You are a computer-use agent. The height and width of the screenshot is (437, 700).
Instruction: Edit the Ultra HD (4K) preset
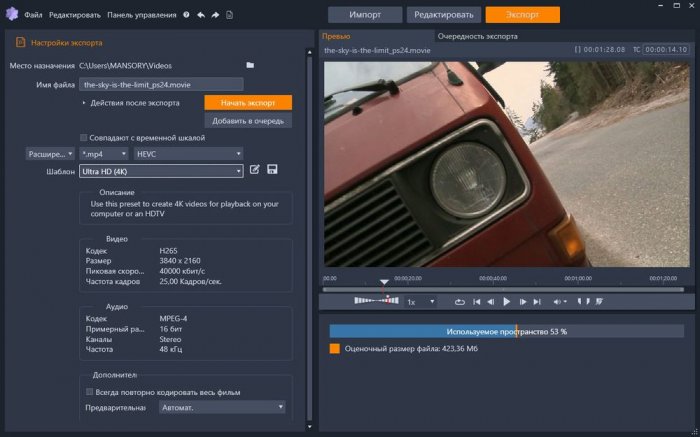click(x=255, y=171)
